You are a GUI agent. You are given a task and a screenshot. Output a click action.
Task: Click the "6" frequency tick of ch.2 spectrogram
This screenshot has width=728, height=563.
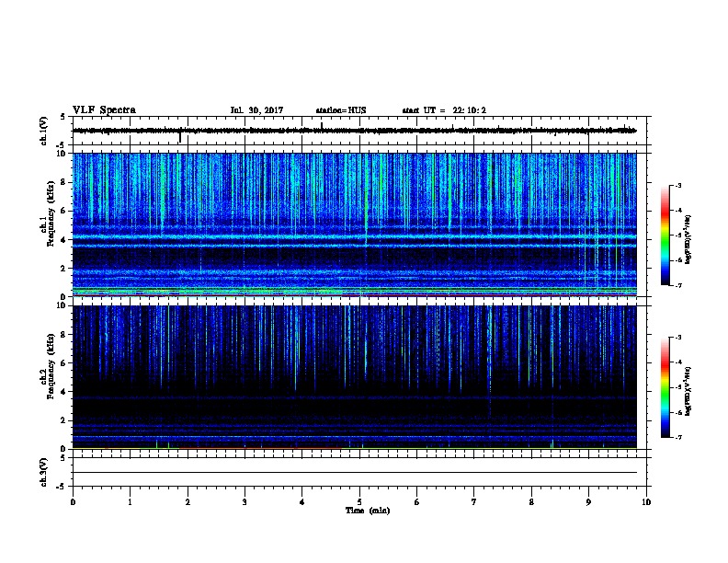63,362
